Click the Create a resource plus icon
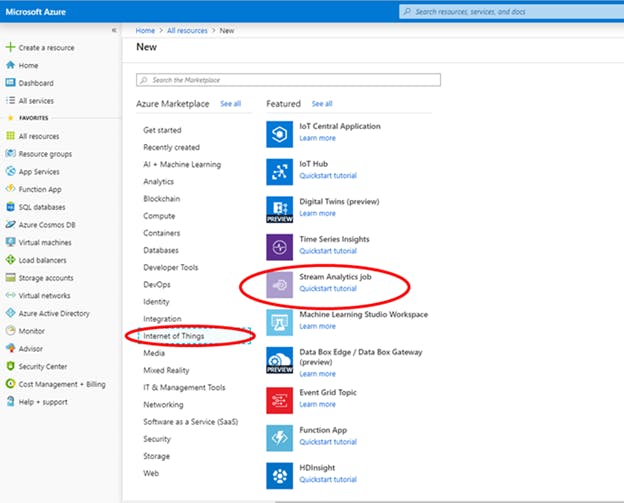Viewport: 624px width, 503px height. 10,47
